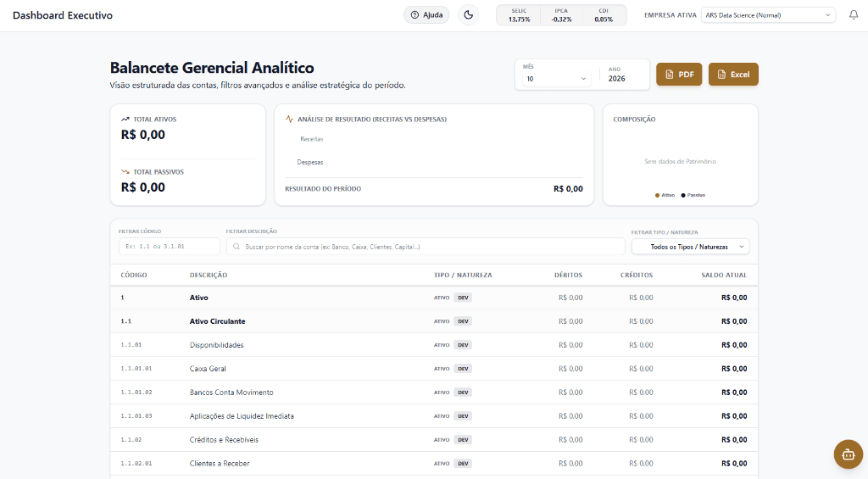The image size is (868, 479).
Task: Click the search magnifier icon in description filter
Action: (x=236, y=247)
